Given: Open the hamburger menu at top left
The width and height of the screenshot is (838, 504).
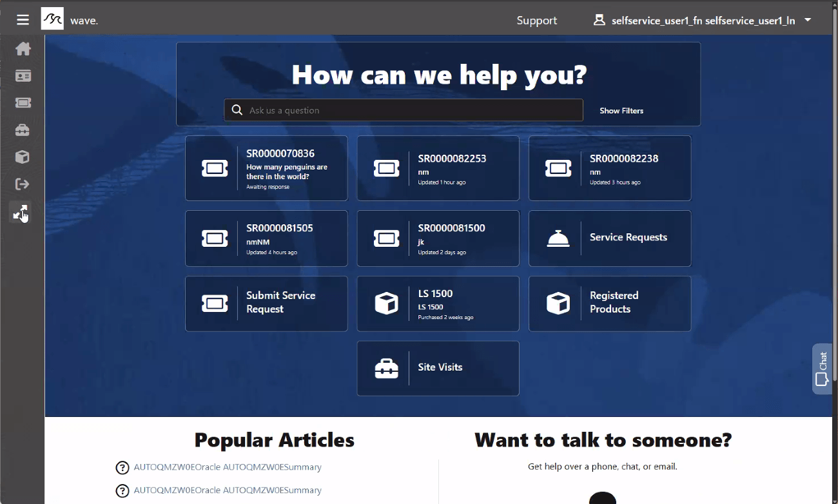Looking at the screenshot, I should tap(23, 19).
